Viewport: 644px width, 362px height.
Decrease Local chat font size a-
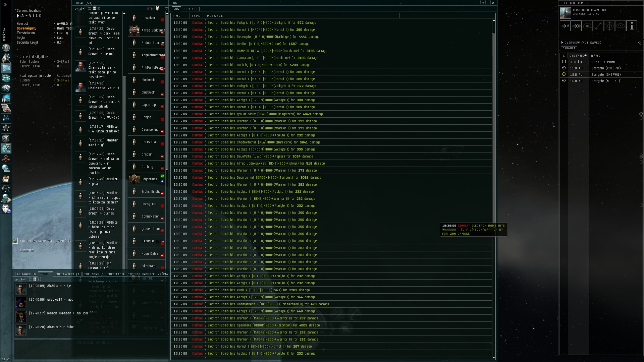click(76, 9)
